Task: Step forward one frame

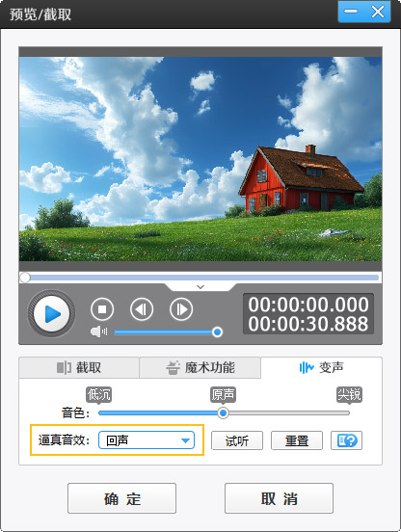Action: [181, 309]
